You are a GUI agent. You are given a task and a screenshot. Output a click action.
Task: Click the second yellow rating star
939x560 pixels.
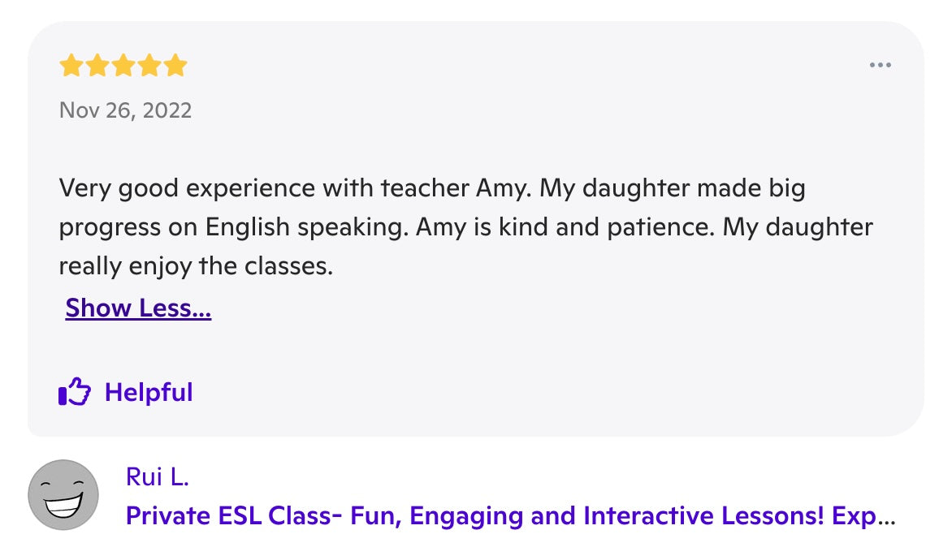[97, 66]
